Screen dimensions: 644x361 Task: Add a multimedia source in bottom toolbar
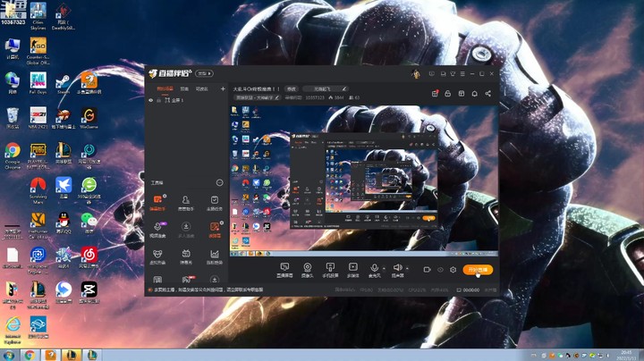[x=352, y=270]
